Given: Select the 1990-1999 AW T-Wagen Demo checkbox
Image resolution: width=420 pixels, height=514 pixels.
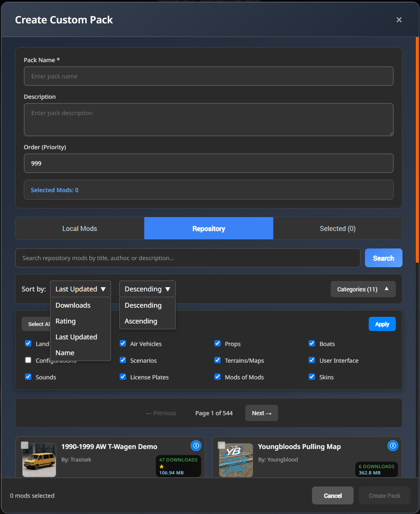Looking at the screenshot, I should click(x=25, y=445).
